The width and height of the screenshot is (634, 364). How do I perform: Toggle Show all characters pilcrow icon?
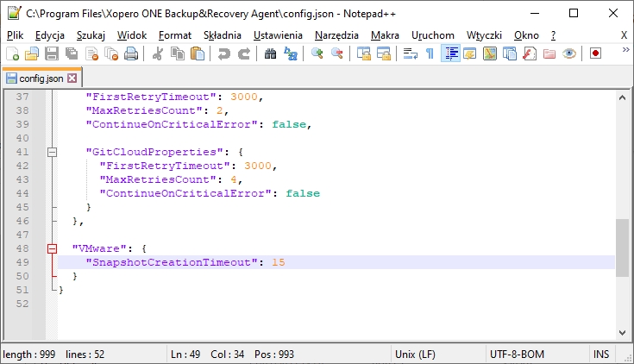(430, 53)
